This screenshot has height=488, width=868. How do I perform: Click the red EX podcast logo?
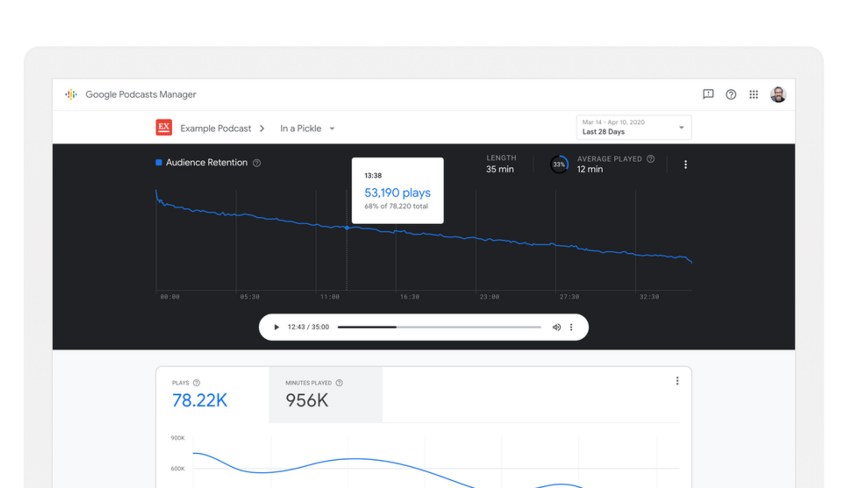[164, 128]
